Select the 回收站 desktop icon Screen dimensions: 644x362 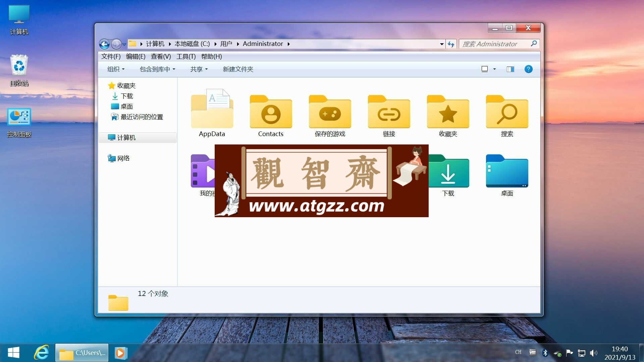[x=19, y=71]
